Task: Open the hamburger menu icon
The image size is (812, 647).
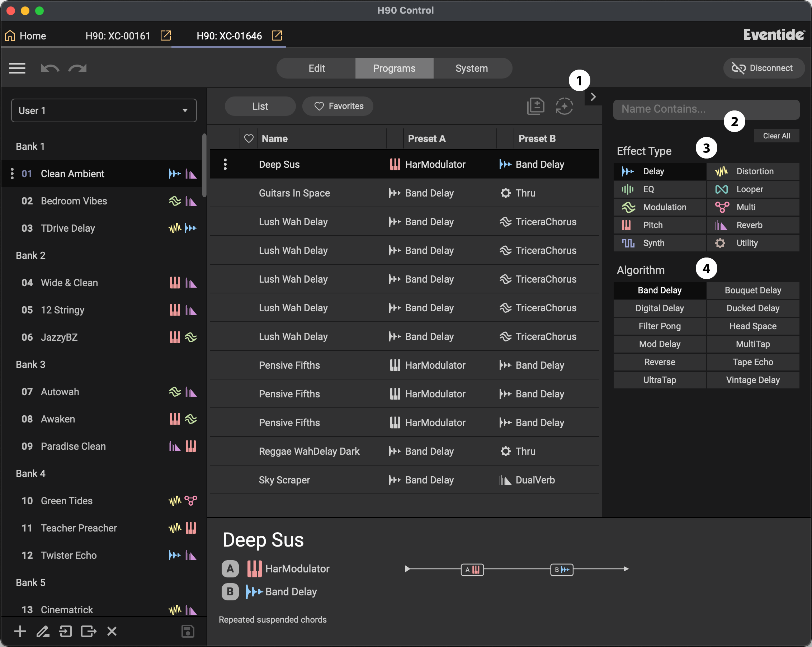Action: (x=17, y=68)
